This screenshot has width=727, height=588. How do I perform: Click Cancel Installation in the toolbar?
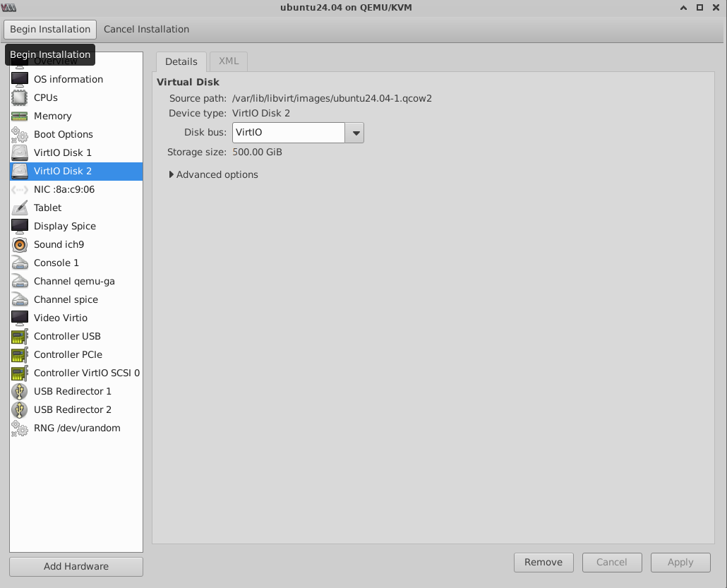tap(146, 29)
